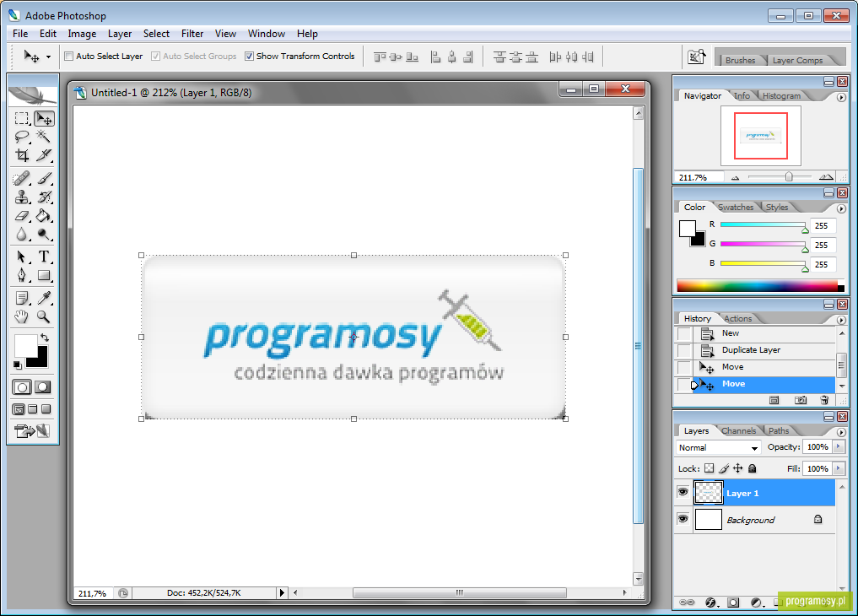Select the Dodge tool
The width and height of the screenshot is (858, 616).
pos(44,234)
